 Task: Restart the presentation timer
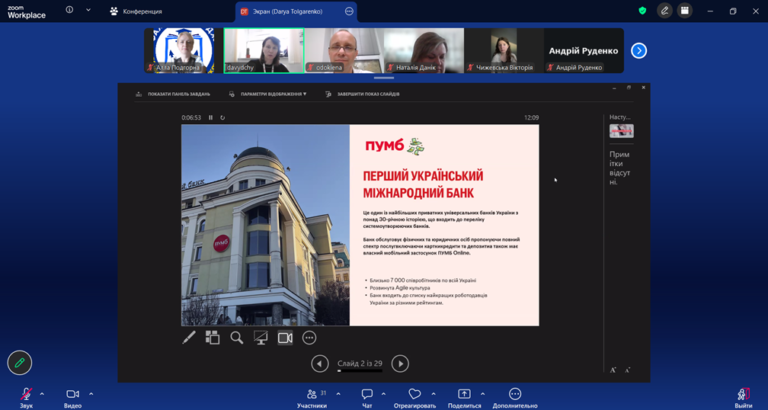[223, 118]
